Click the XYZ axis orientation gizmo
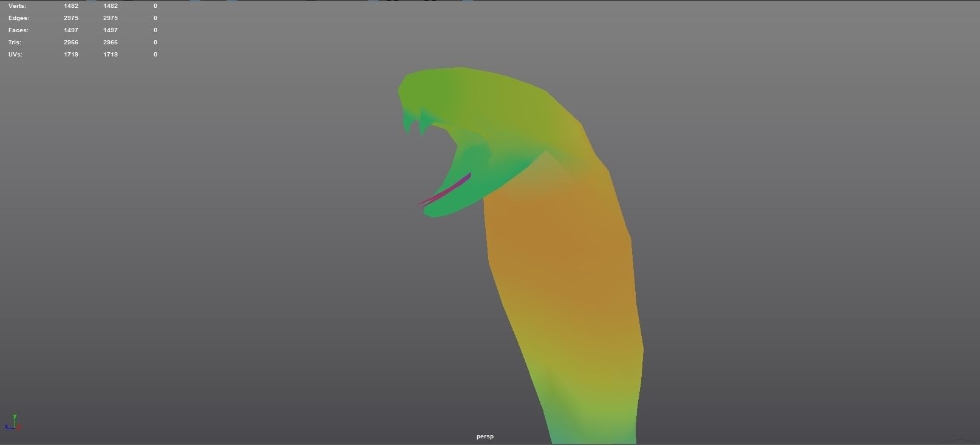Screen dimensions: 980x445 [x=13, y=423]
